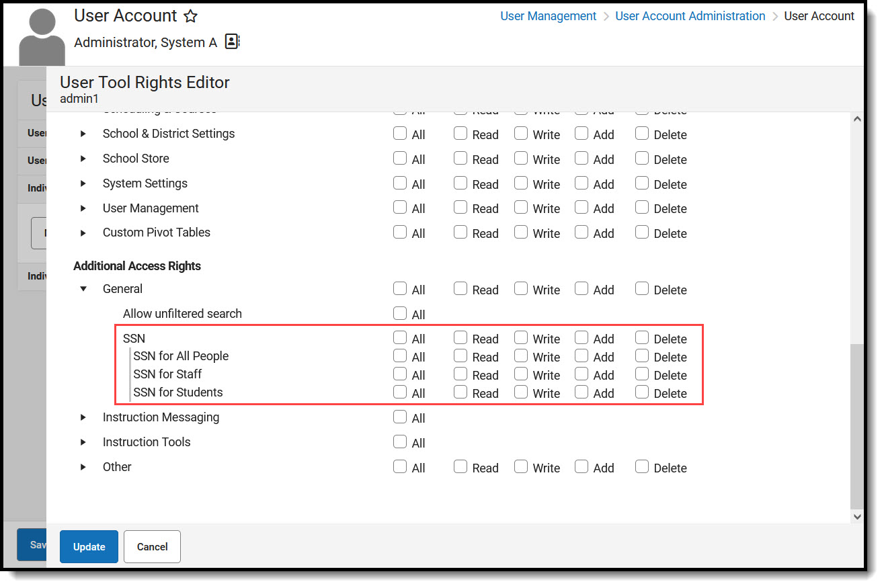This screenshot has height=588, width=884.
Task: Click scrollbar down arrow
Action: click(856, 517)
